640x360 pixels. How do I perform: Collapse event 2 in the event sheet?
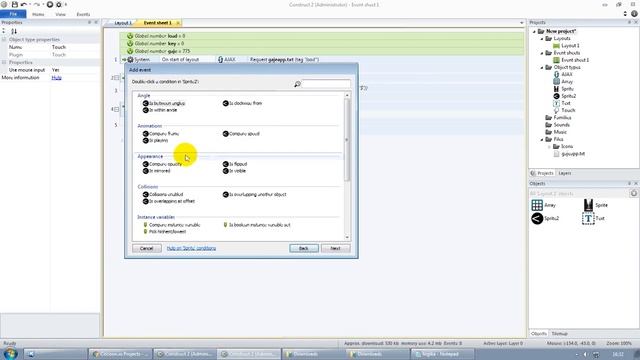[x=117, y=78]
